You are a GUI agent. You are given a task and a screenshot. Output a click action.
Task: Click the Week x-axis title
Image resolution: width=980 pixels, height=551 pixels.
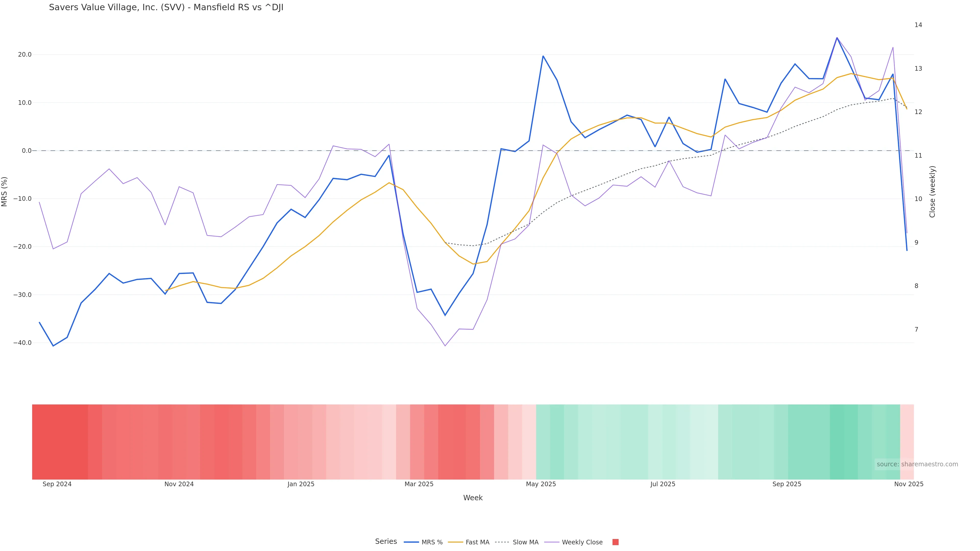tap(472, 498)
